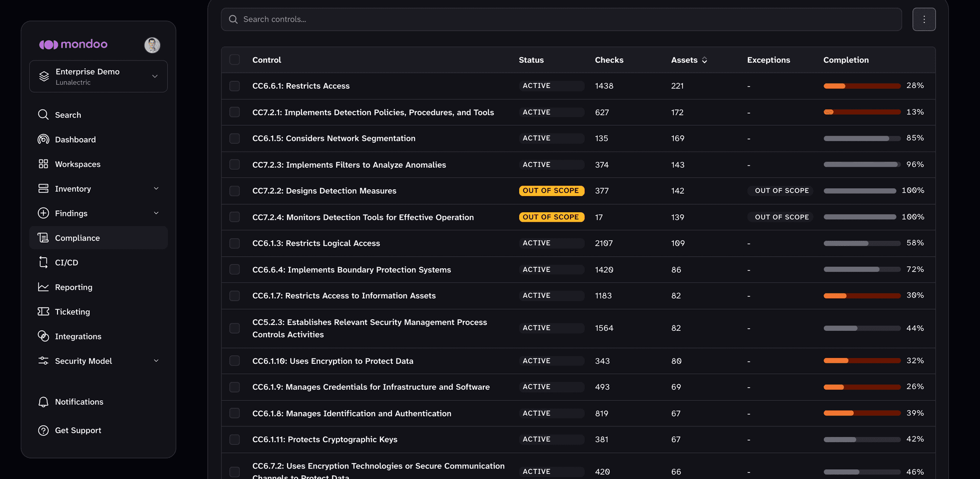Image resolution: width=980 pixels, height=479 pixels.
Task: Tick the CC6.1.5 Considers Network Segmentation checkbox
Action: coord(234,139)
